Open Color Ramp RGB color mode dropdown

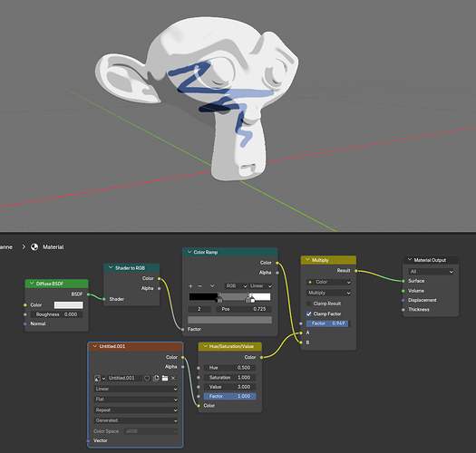(x=236, y=286)
